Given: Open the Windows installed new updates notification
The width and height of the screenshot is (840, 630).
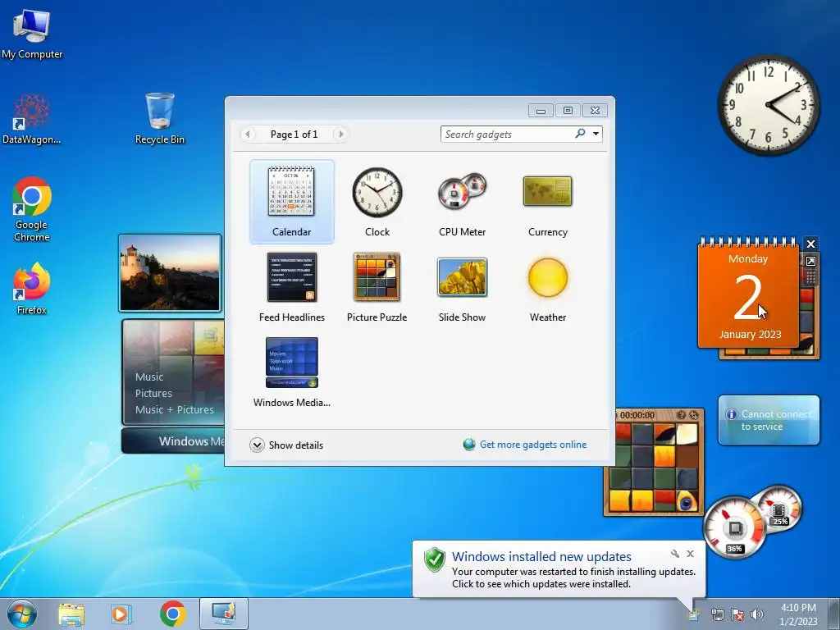Looking at the screenshot, I should coord(559,569).
